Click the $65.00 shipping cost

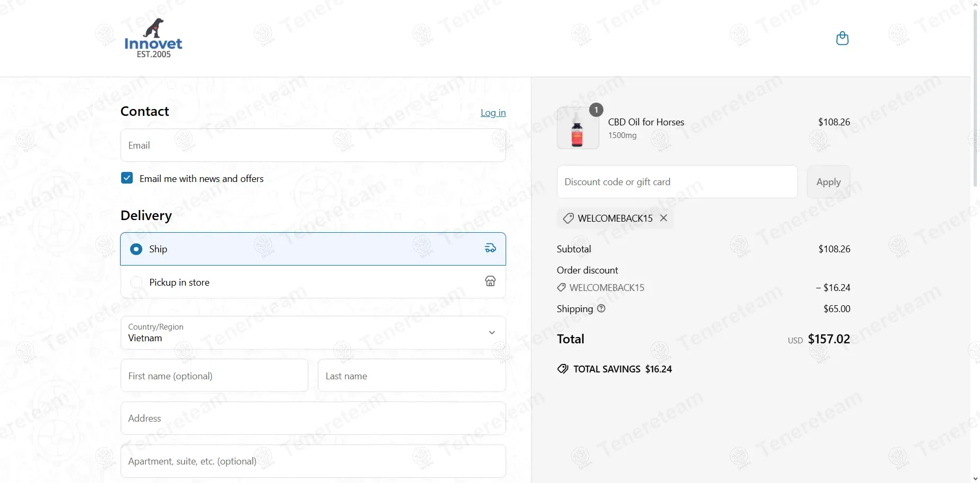tap(837, 309)
